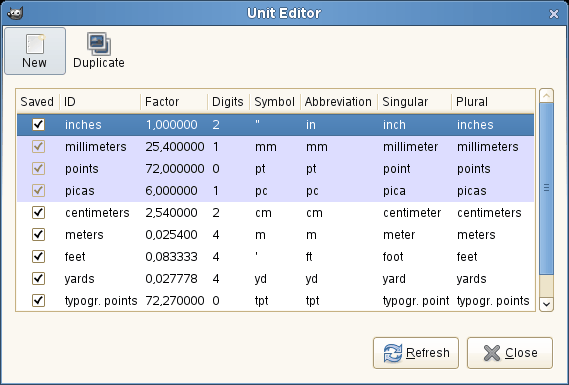The width and height of the screenshot is (569, 385).
Task: Uncheck Saved for yards
Action: click(38, 279)
